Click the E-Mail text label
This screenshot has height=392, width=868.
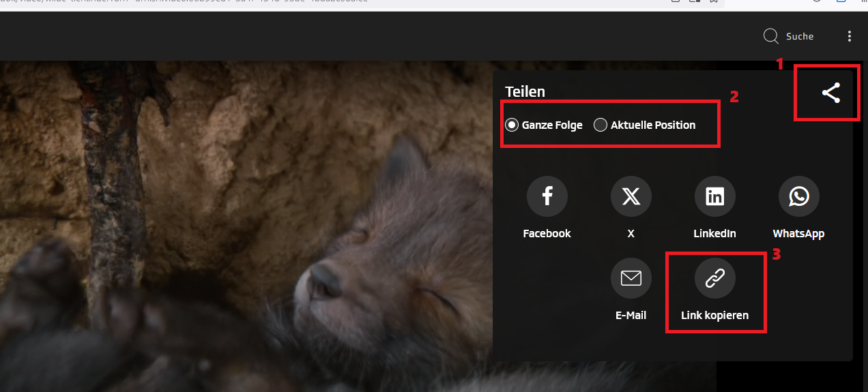coord(631,316)
